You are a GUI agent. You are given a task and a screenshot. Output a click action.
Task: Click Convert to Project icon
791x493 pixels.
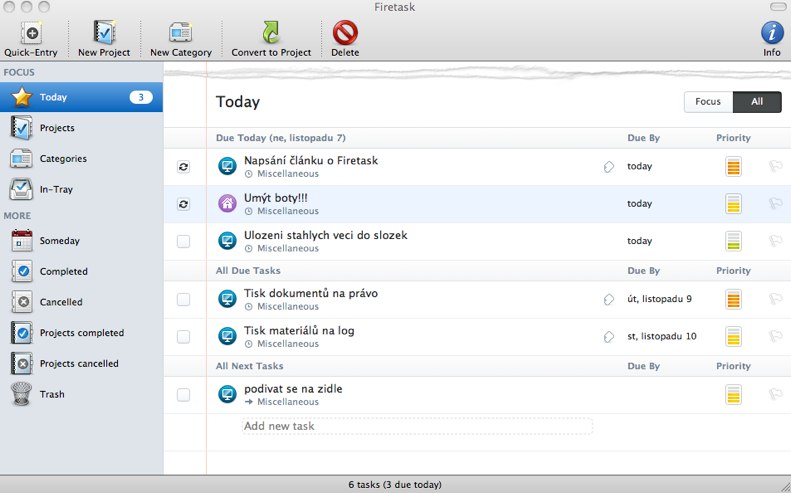(x=271, y=33)
